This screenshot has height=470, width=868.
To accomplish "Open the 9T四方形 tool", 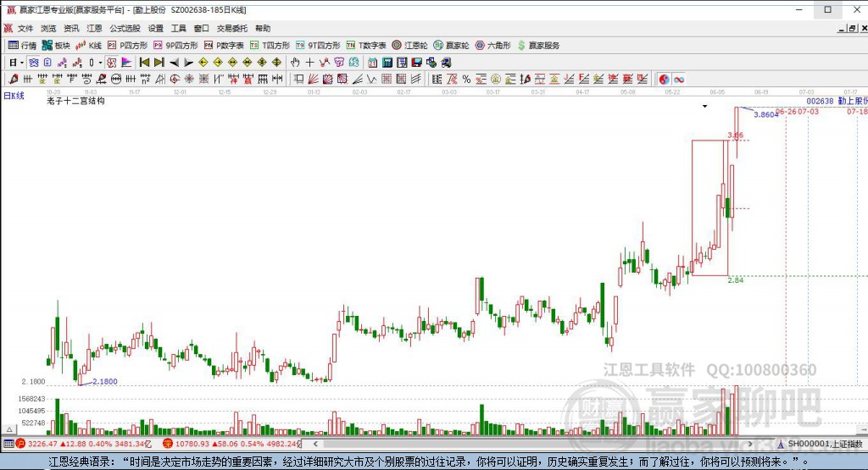I will tap(318, 46).
